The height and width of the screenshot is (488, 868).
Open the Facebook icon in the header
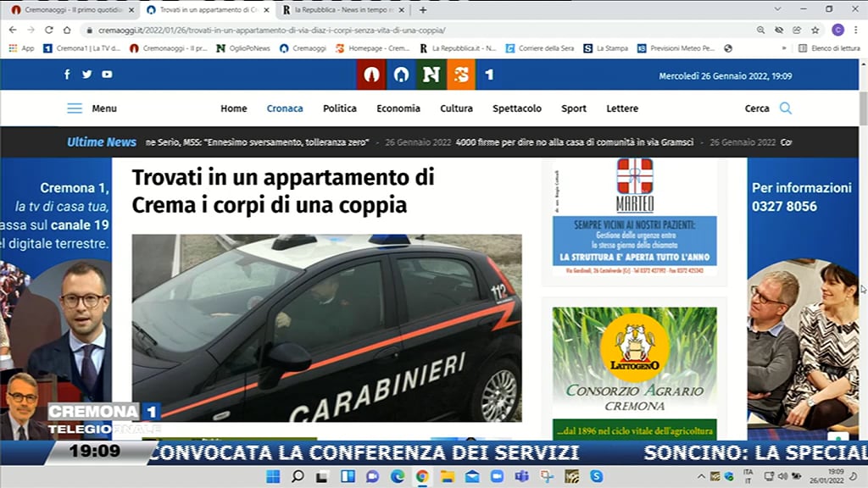[x=67, y=75]
